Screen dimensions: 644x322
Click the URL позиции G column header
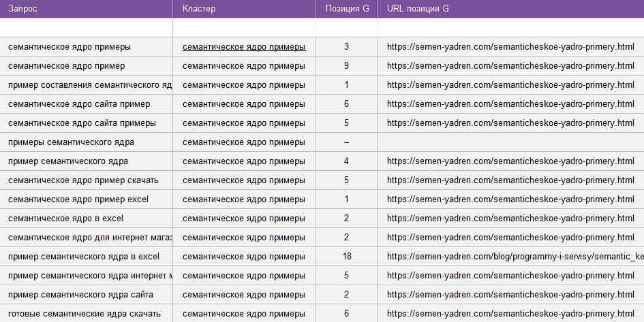[x=418, y=9]
